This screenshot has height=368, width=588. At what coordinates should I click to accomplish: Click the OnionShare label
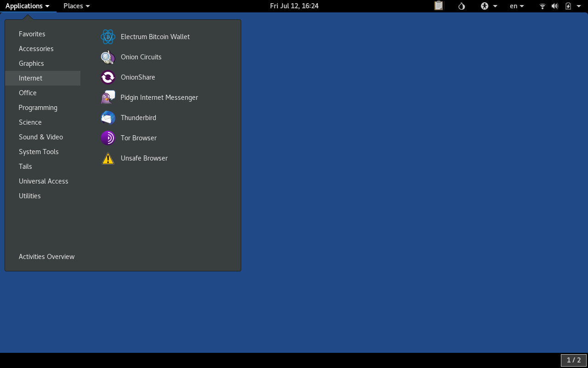tap(138, 77)
